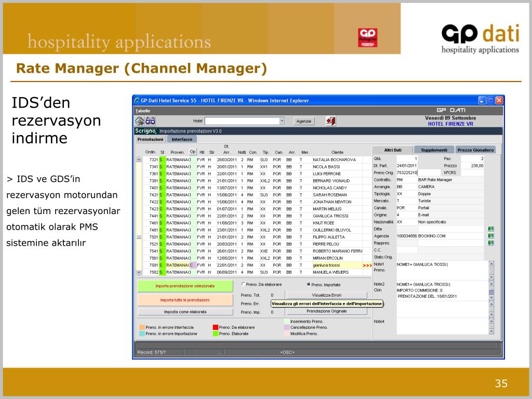Click the green icon beside Ditta field

[490, 229]
